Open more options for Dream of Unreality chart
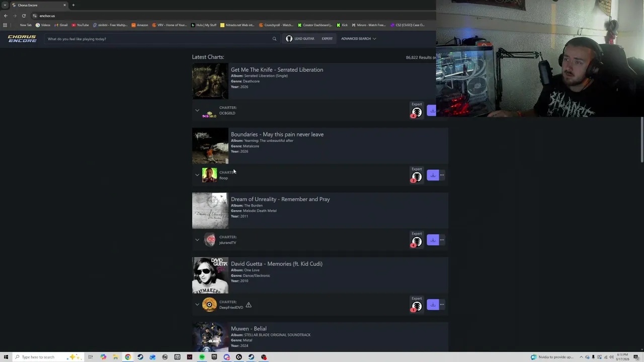The height and width of the screenshot is (362, 644). point(442,240)
